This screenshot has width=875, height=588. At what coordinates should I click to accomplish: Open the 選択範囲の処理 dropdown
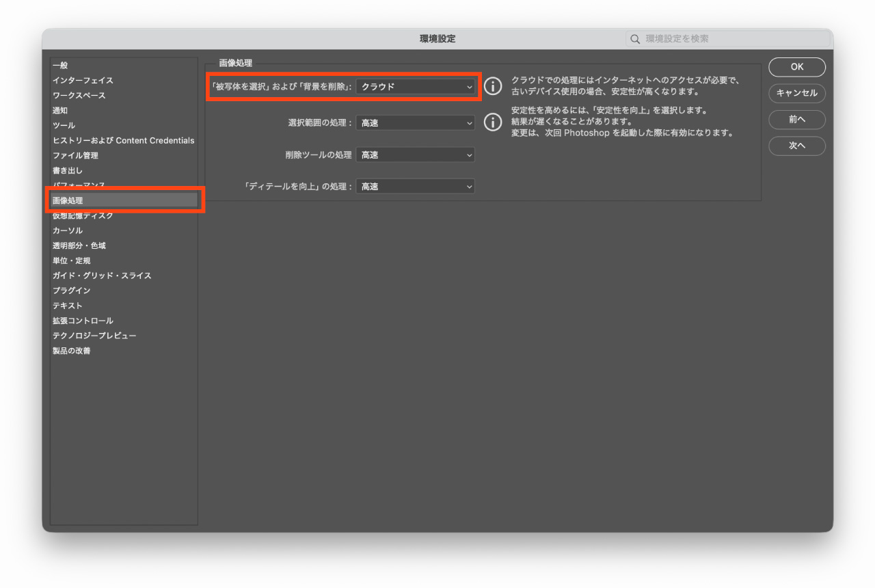tap(416, 123)
